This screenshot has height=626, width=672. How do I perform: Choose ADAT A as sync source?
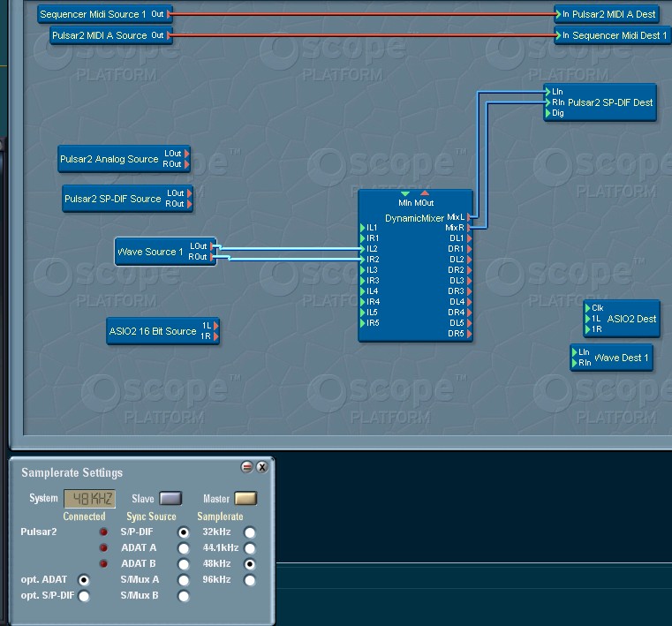click(x=184, y=548)
